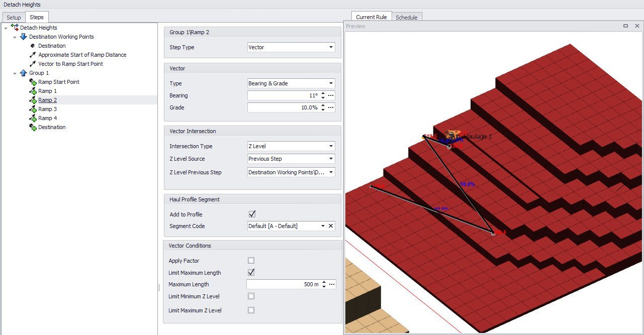Click the Ramp Start Point node icon

coord(33,82)
